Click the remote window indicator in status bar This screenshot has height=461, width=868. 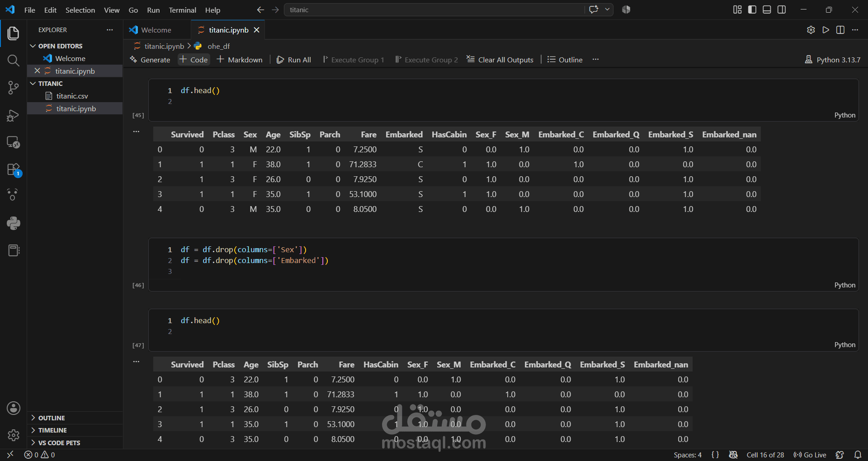10,455
